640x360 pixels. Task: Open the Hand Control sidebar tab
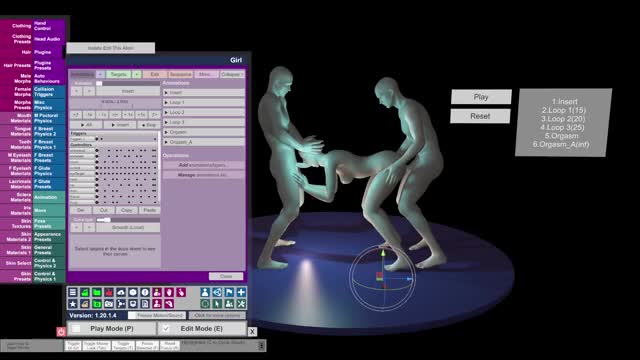pyautogui.click(x=49, y=26)
